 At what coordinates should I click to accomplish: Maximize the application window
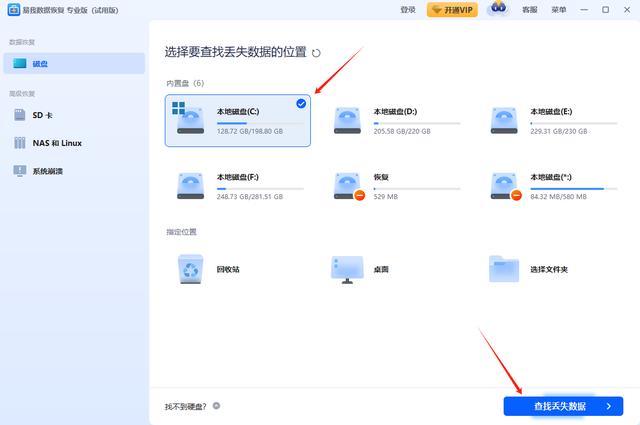click(x=605, y=9)
